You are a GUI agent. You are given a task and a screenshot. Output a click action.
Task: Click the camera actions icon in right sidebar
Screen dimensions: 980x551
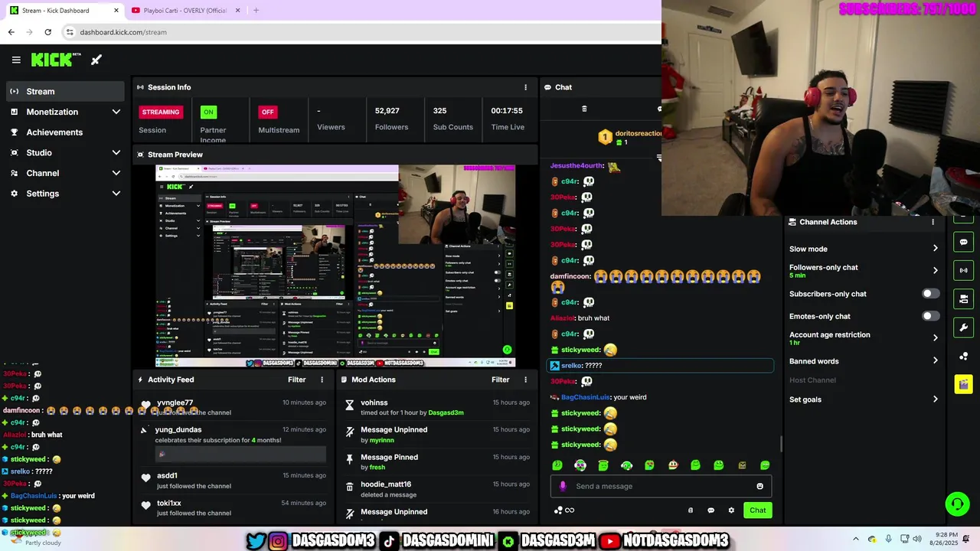(x=963, y=298)
